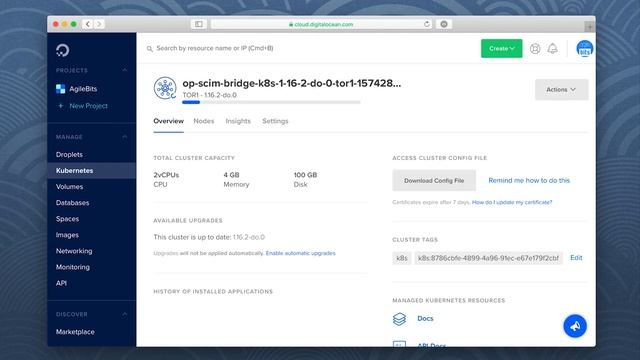Open How do I update my certificate link
The image size is (640, 360).
[512, 202]
